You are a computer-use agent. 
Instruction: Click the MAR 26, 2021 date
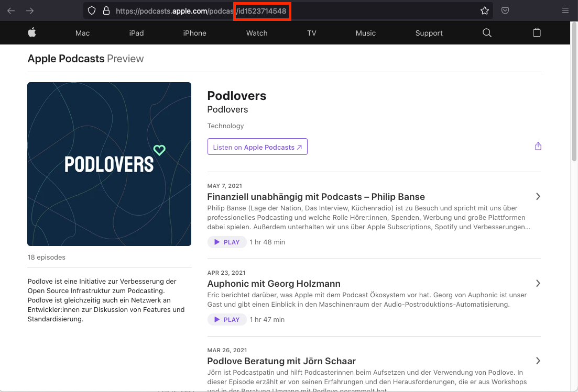coord(227,350)
